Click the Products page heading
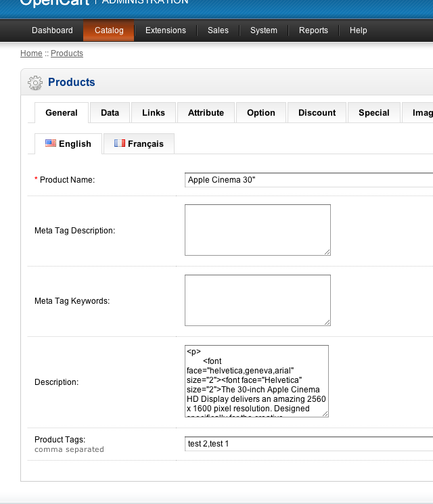 (71, 83)
